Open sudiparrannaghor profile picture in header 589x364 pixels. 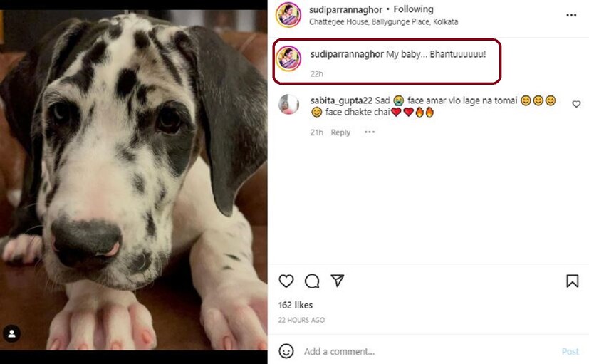[288, 14]
